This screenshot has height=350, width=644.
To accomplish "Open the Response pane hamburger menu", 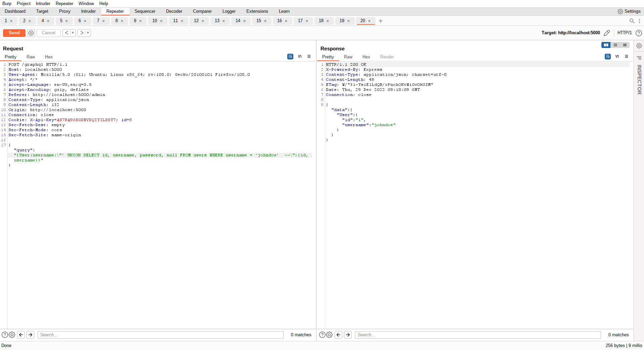I will [627, 57].
